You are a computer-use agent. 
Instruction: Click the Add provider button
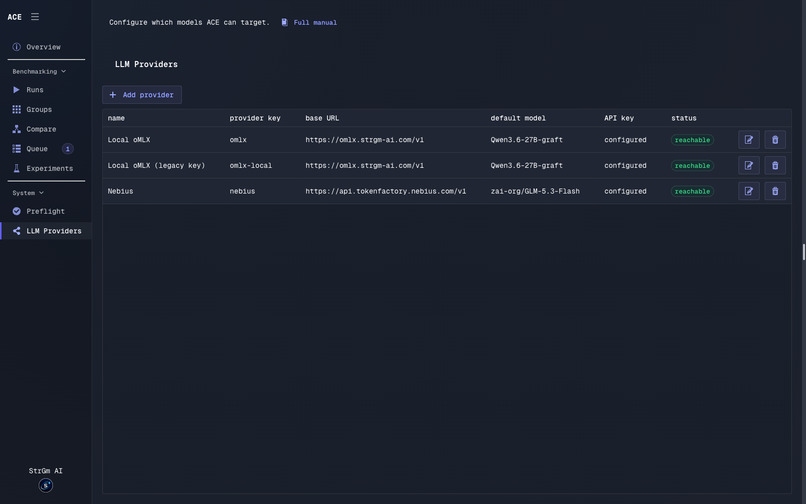[142, 95]
